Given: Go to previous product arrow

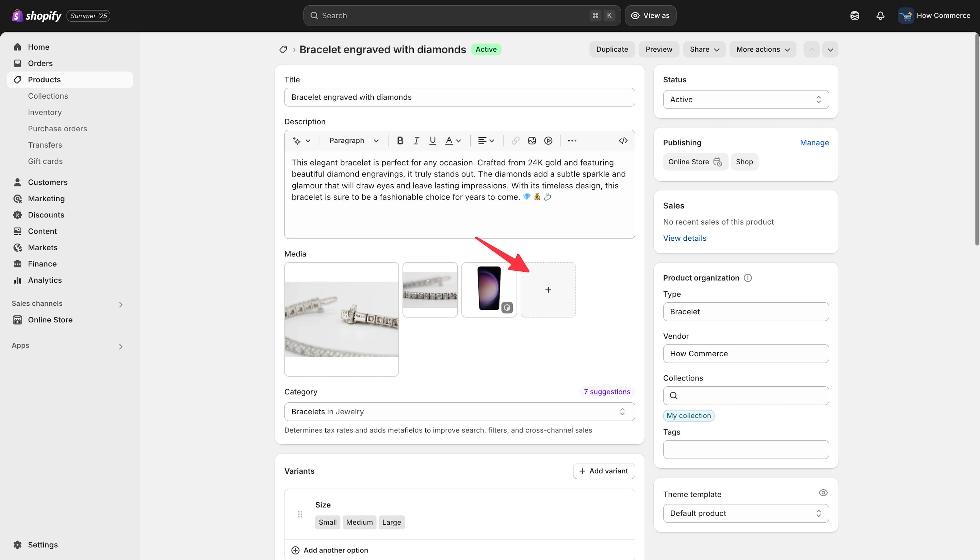Looking at the screenshot, I should tap(812, 49).
